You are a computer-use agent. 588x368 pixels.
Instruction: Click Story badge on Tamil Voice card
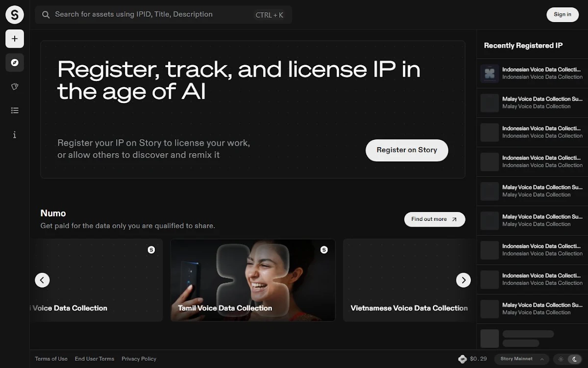tap(324, 250)
